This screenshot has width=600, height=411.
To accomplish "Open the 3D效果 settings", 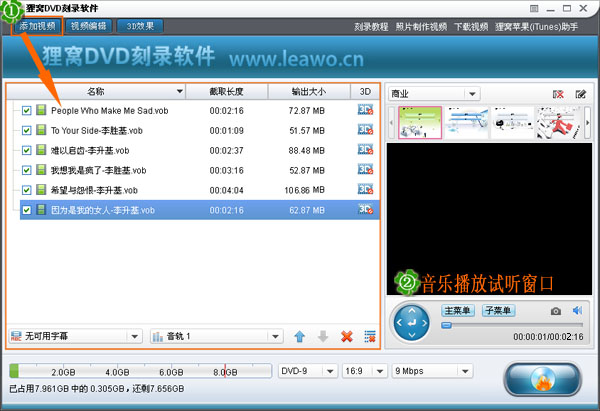I will point(140,26).
